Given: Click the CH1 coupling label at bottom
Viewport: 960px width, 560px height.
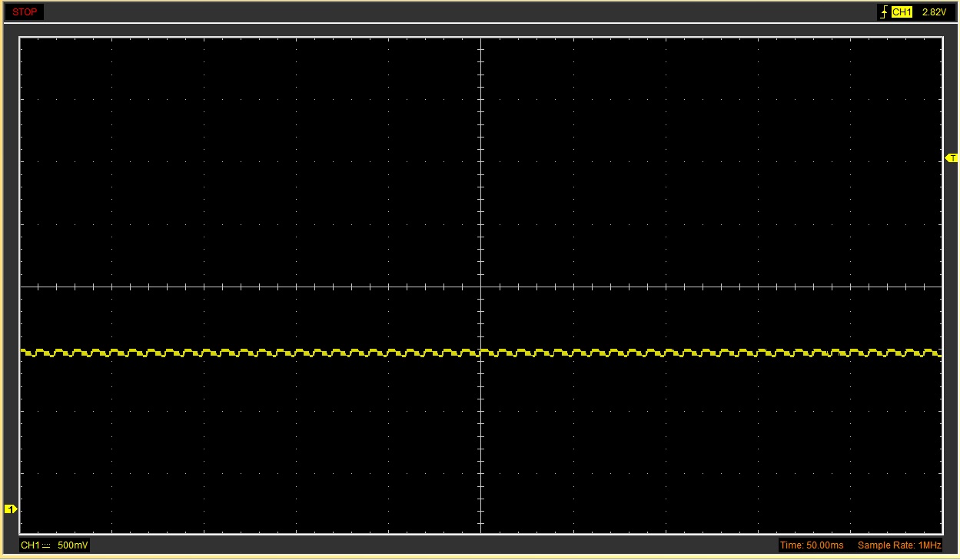Looking at the screenshot, I should point(35,545).
